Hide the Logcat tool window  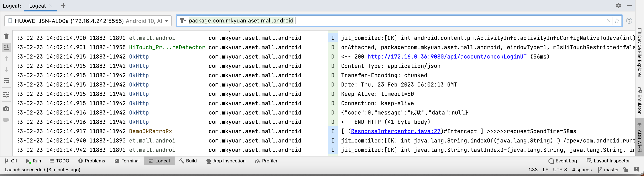point(630,6)
